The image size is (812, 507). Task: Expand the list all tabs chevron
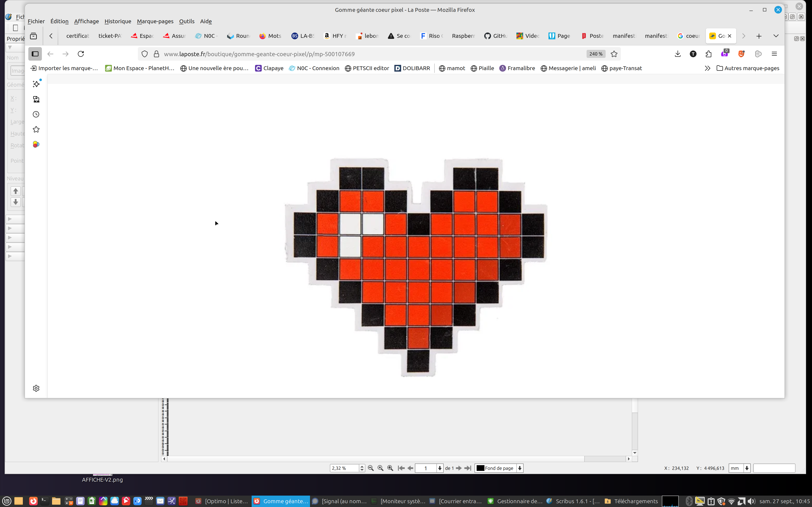coord(776,36)
